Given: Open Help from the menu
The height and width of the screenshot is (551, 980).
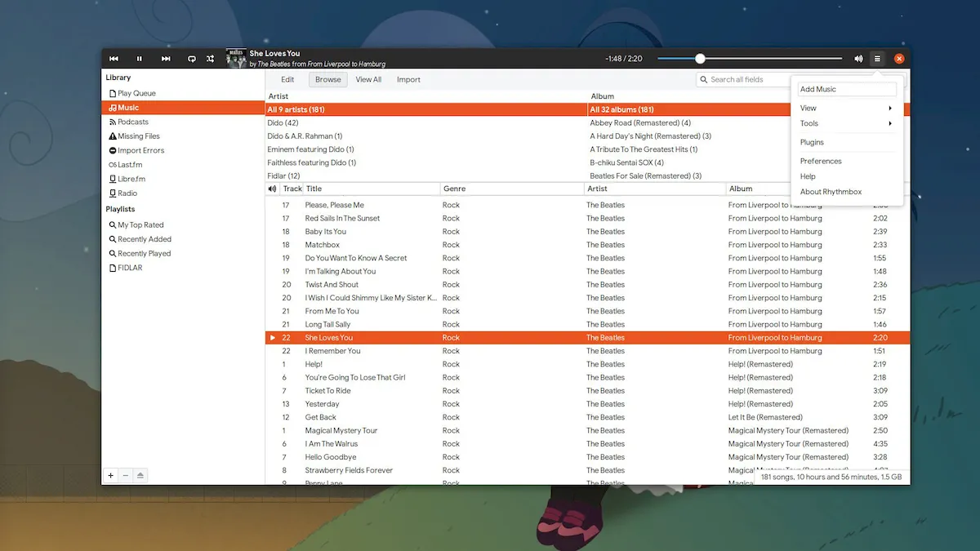Looking at the screenshot, I should point(847,176).
